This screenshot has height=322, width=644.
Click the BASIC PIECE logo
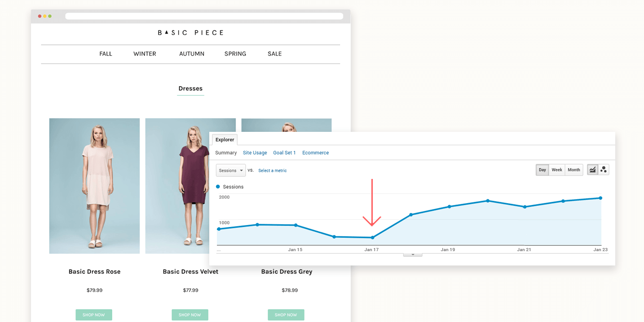point(190,32)
